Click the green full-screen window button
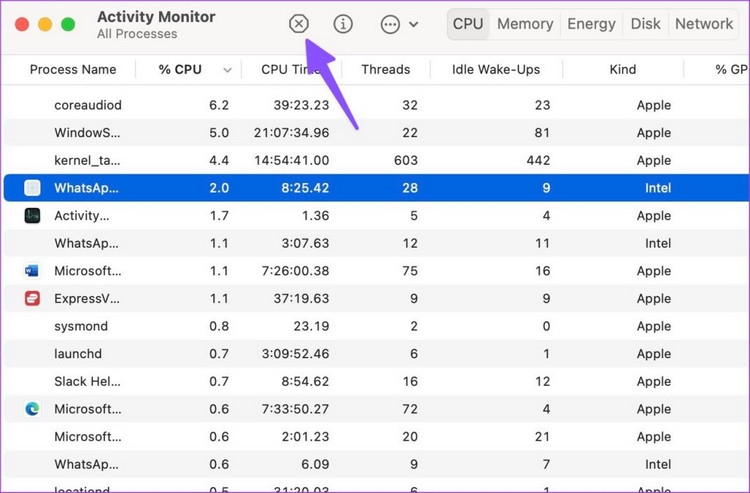The image size is (750, 493). click(68, 24)
